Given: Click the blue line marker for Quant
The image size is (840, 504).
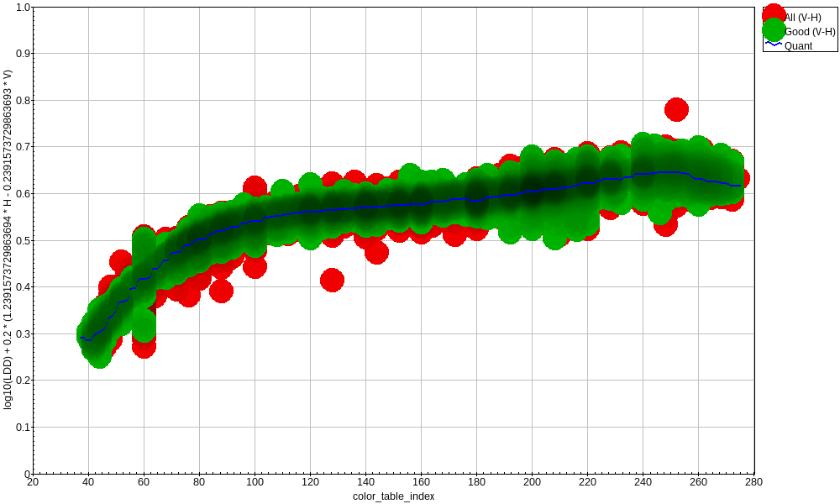Looking at the screenshot, I should (x=774, y=44).
